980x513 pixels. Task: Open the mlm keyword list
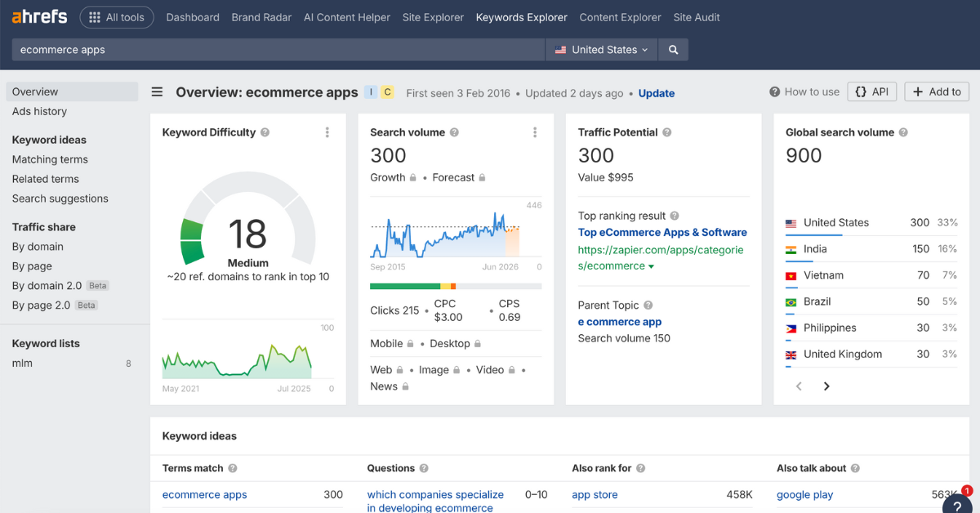22,364
